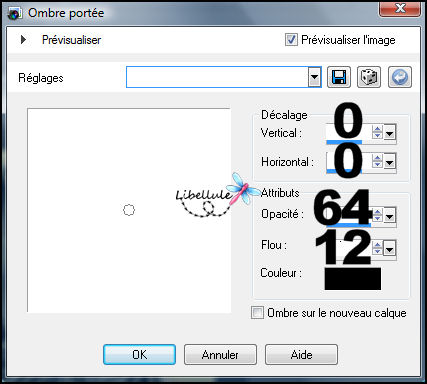Viewport: 427px width, 384px height.
Task: Click the randomize parameters dice icon
Action: coord(369,77)
